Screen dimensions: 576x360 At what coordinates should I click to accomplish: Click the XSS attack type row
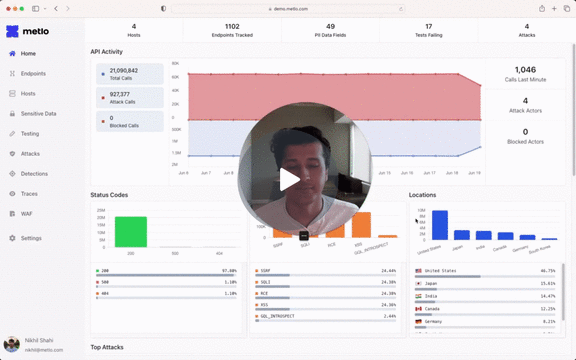[325, 307]
